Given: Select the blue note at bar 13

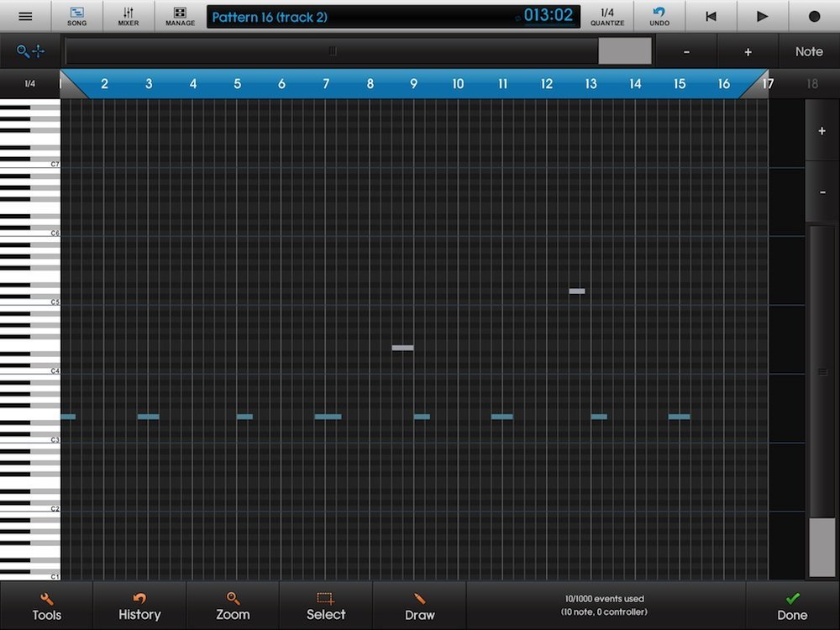Looking at the screenshot, I should [599, 417].
